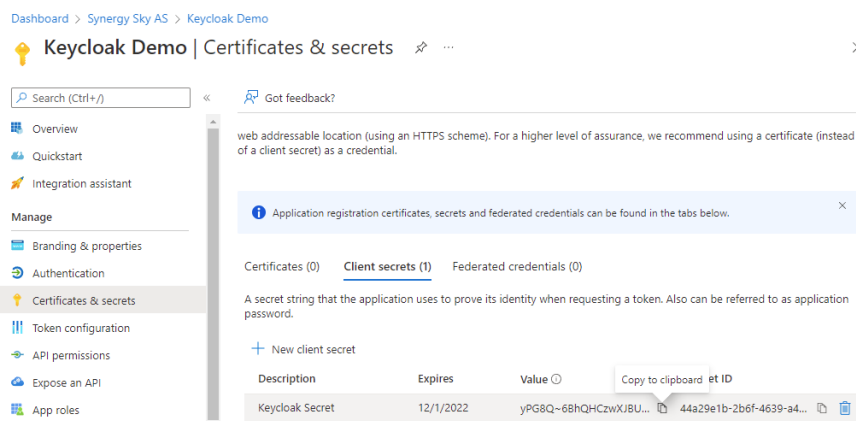Click New client secret button
The height and width of the screenshot is (421, 856).
point(304,349)
